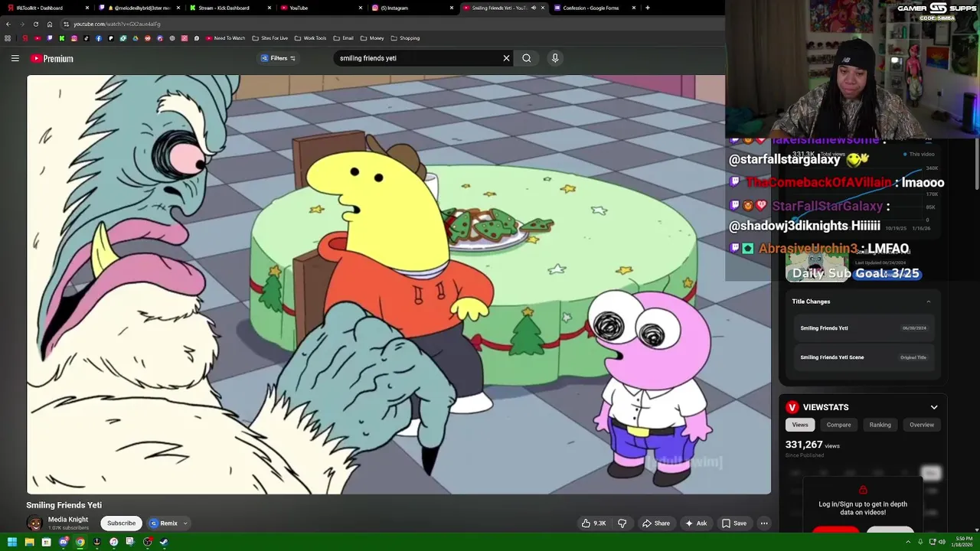
Task: Click the Kick bookmark icon
Action: pos(62,38)
